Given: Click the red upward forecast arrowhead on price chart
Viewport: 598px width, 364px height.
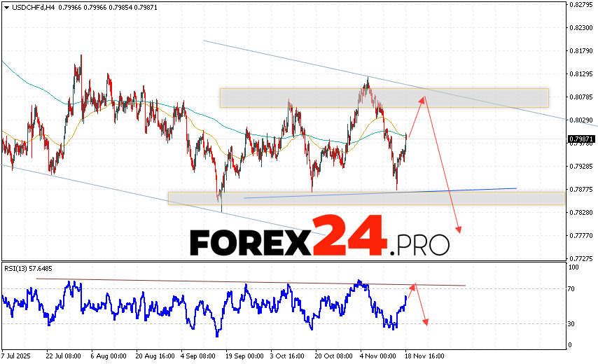Looking at the screenshot, I should tap(422, 100).
